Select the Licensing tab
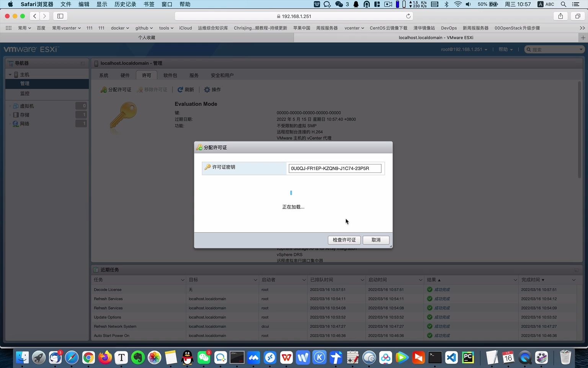 tap(147, 76)
